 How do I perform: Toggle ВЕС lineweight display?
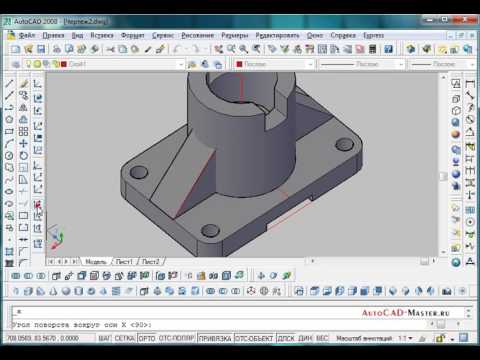(x=322, y=338)
